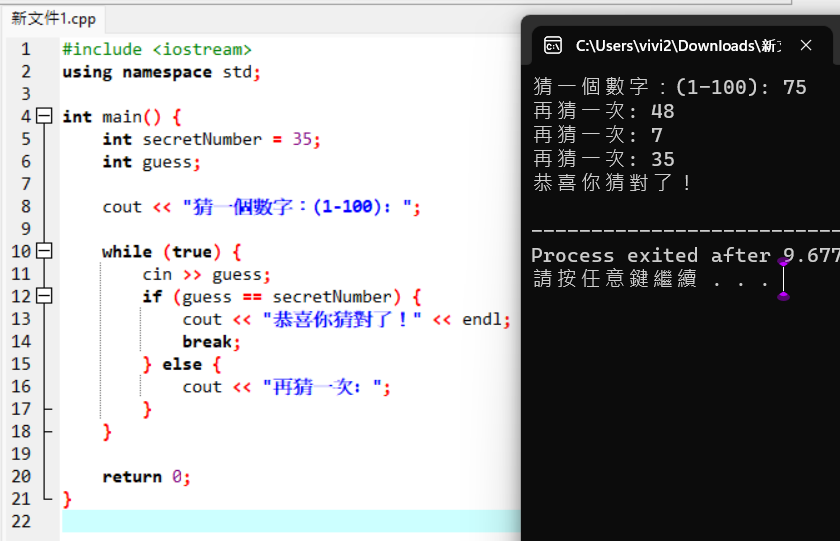
Task: Click the highlighted empty line 22
Action: [291, 521]
